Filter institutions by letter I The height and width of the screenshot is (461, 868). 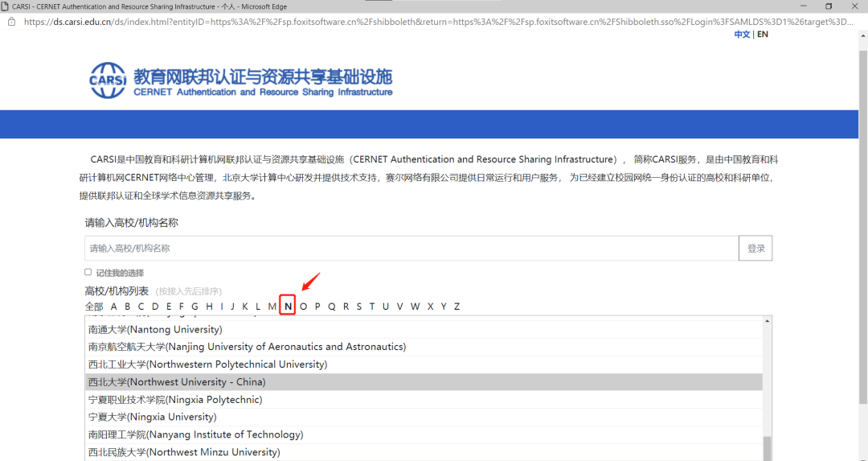point(222,307)
